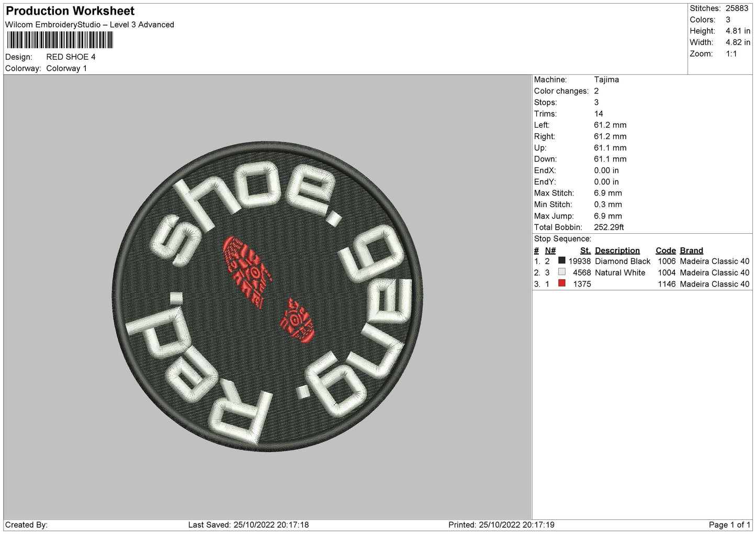Click the Up value '61.1 mm'
Viewport: 756px width, 534px height.
[x=610, y=148]
